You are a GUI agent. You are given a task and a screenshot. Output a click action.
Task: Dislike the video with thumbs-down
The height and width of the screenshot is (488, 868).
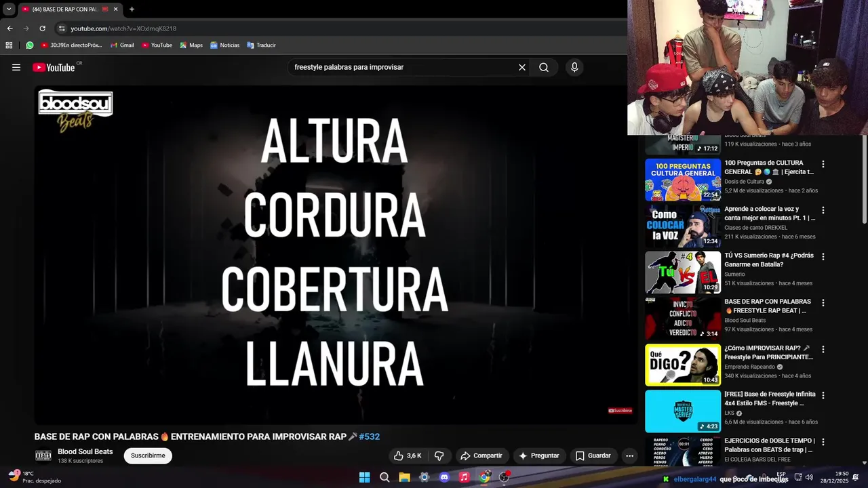coord(439,455)
